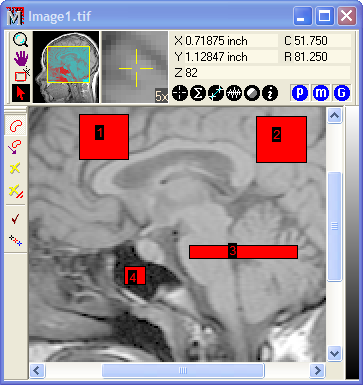Toggle the blue P button
The height and width of the screenshot is (385, 363).
[300, 93]
